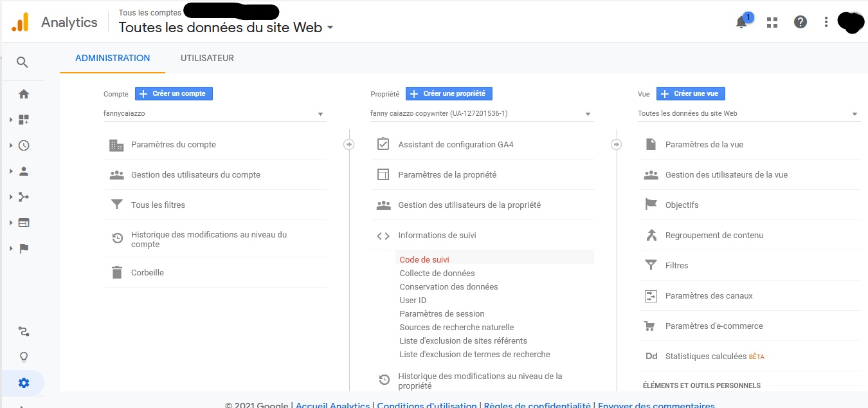Click Créer une propriété button

[x=449, y=94]
